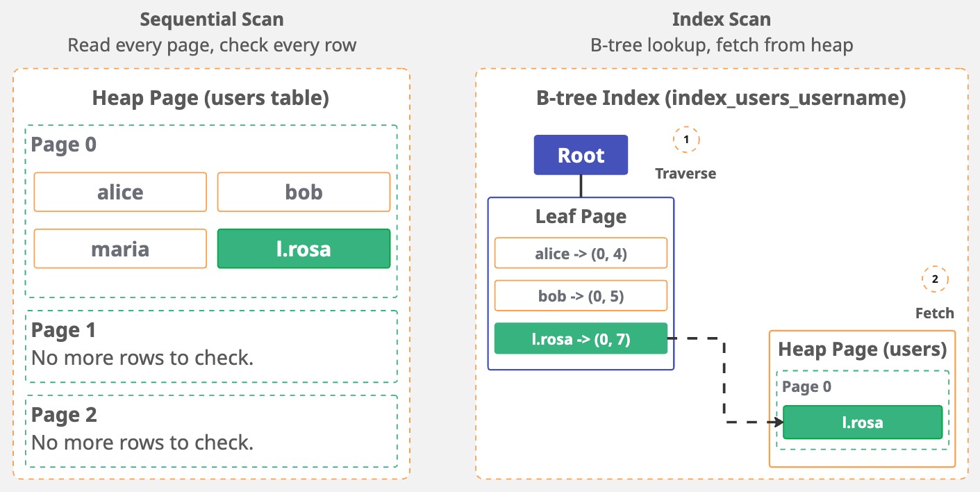Select the green l.rosa row beside maria
Screen dimensions: 980x492
point(304,249)
